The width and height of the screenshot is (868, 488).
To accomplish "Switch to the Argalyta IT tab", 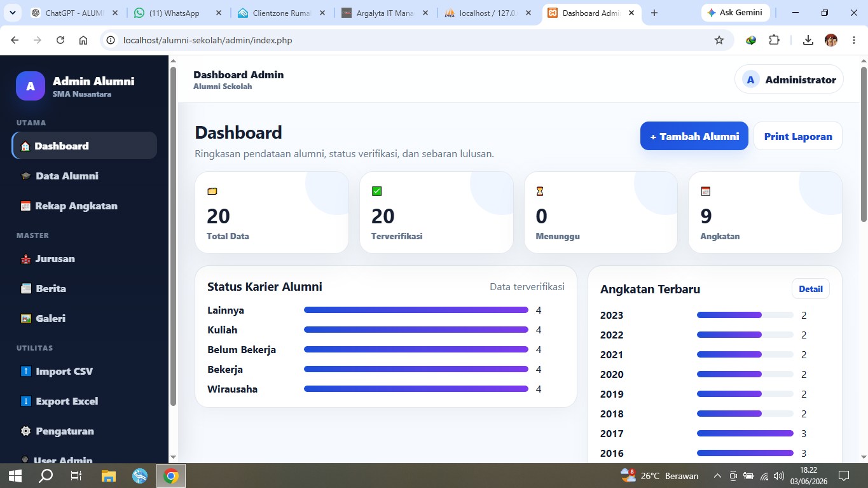I will pyautogui.click(x=385, y=13).
